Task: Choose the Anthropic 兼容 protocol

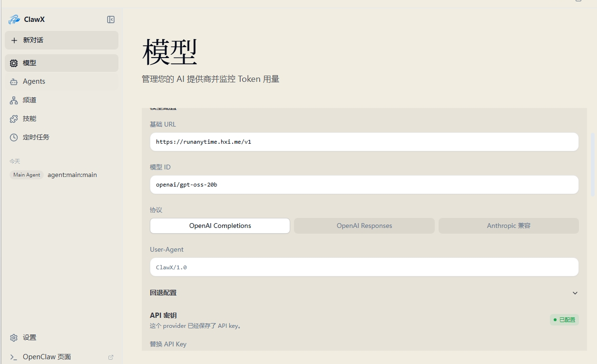Action: coord(509,226)
